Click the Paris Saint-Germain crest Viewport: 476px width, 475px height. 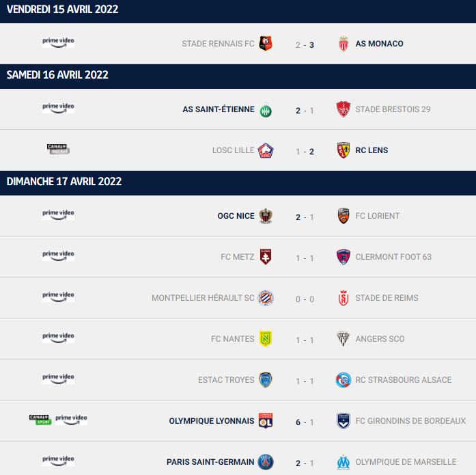(266, 462)
